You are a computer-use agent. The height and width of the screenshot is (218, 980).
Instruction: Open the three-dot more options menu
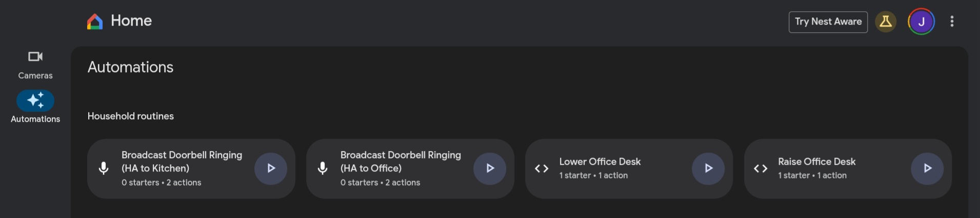click(x=952, y=21)
